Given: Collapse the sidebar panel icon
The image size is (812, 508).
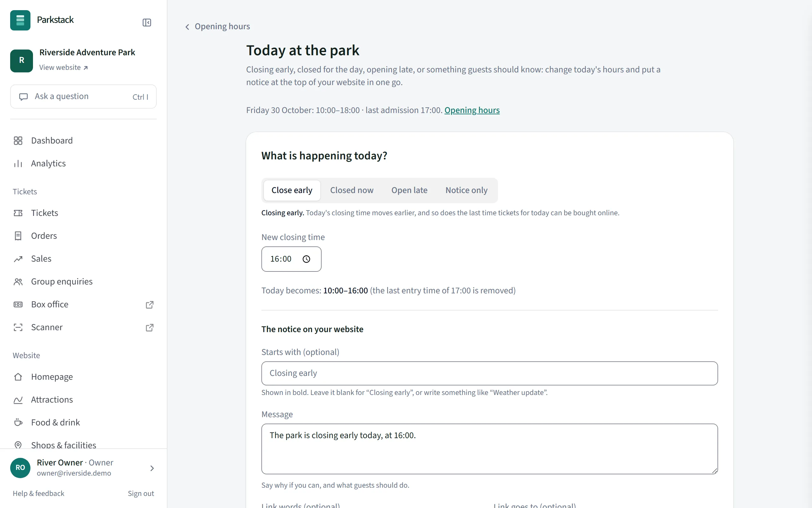Looking at the screenshot, I should (147, 23).
